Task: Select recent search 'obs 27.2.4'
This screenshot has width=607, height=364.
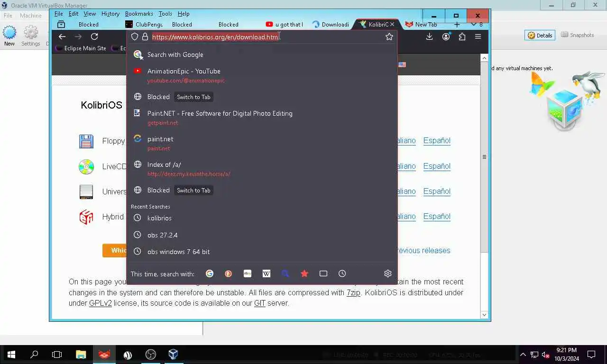Action: coord(262,235)
